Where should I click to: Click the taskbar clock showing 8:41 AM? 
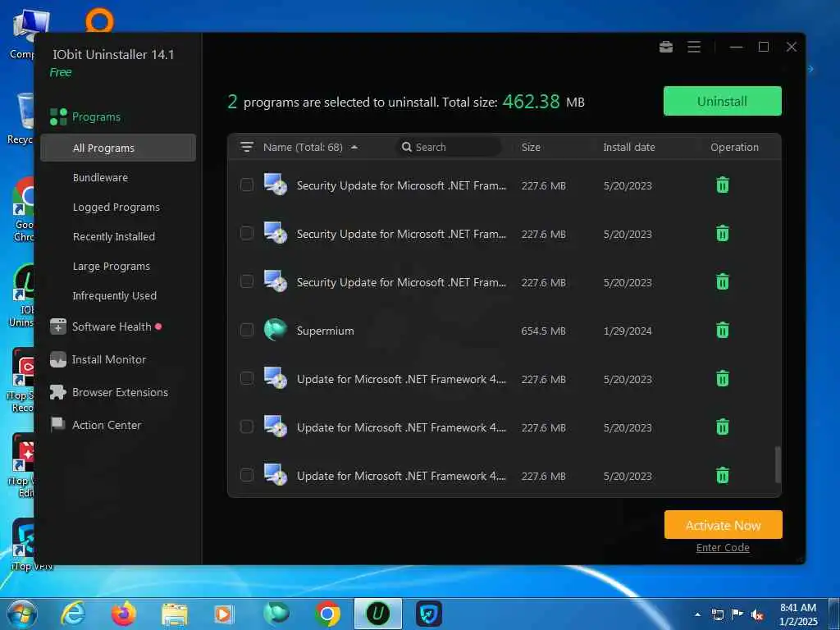(x=798, y=614)
